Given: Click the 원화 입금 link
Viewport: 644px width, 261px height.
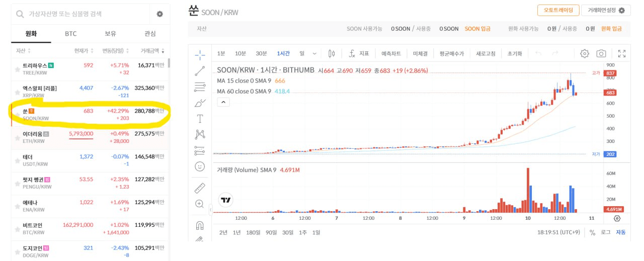Looking at the screenshot, I should click(612, 29).
